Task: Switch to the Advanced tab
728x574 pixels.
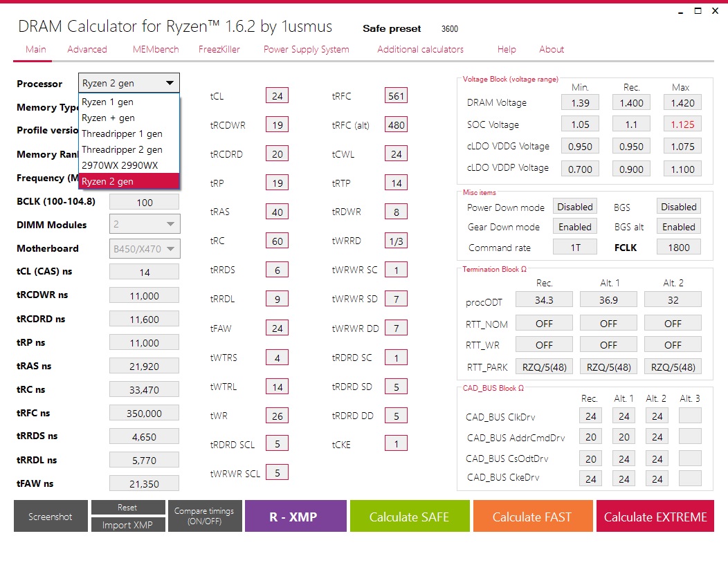Action: 87,49
